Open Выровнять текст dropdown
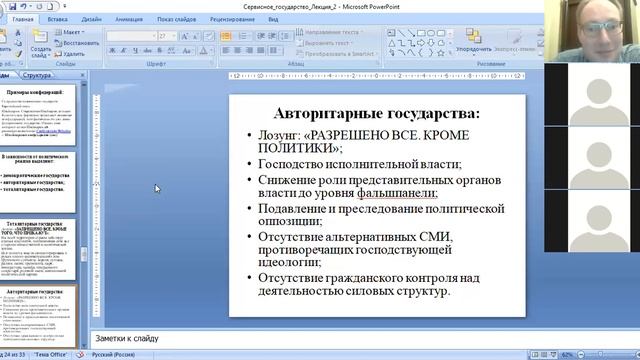Image resolution: width=640 pixels, height=360 pixels. click(324, 43)
